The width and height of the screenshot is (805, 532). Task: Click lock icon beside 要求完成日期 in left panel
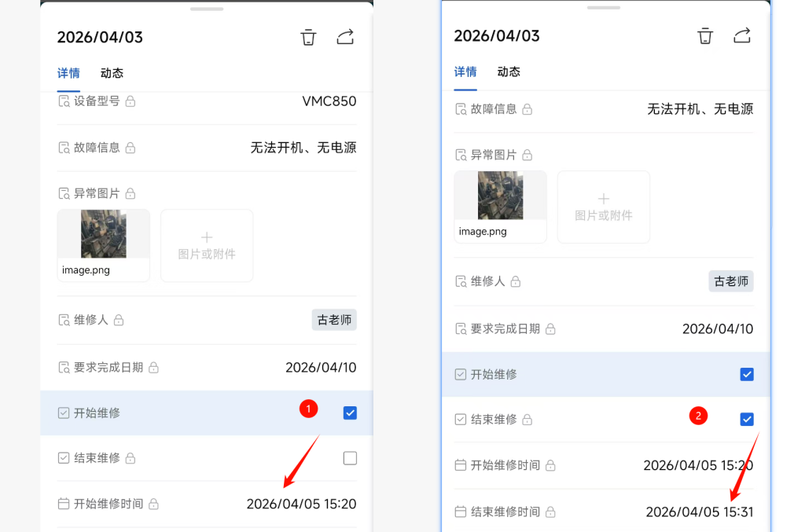[153, 367]
